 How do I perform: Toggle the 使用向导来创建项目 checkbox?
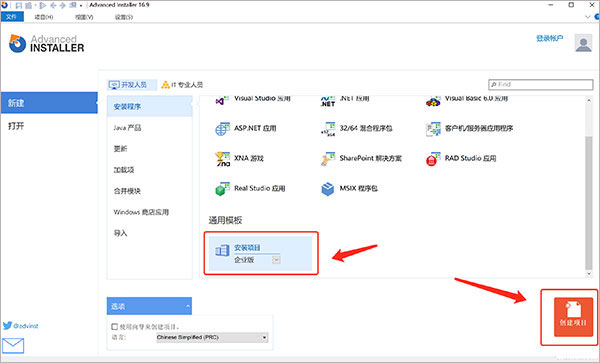point(114,327)
